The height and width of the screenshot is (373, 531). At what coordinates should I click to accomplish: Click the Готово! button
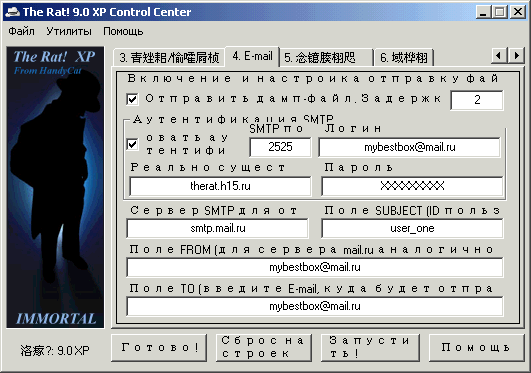coord(159,348)
